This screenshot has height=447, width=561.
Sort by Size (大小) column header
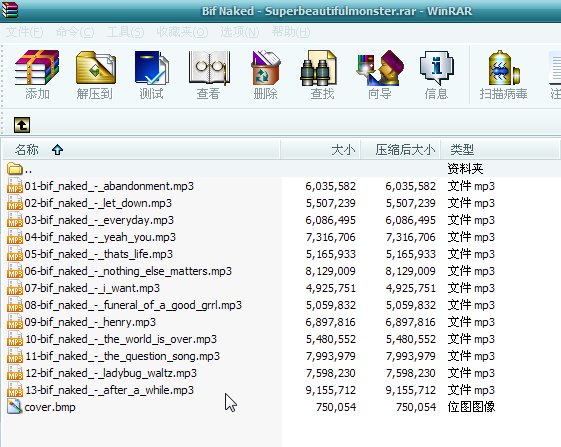[321, 150]
